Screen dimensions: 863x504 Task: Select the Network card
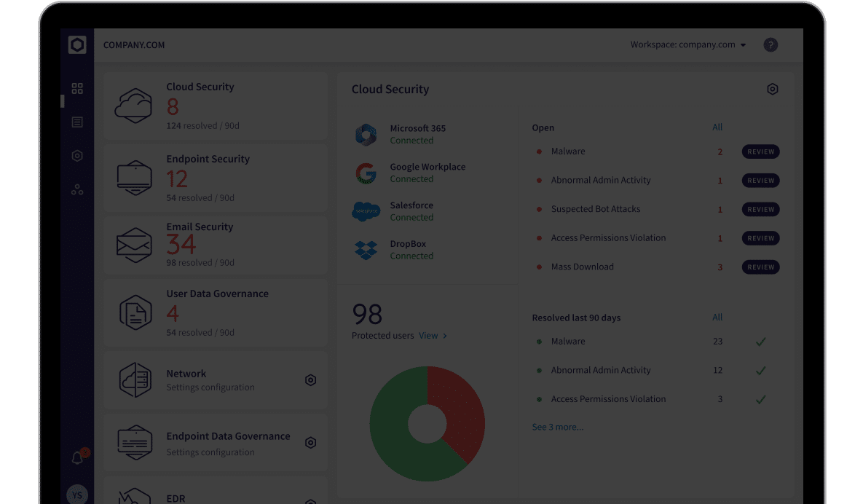pos(215,380)
